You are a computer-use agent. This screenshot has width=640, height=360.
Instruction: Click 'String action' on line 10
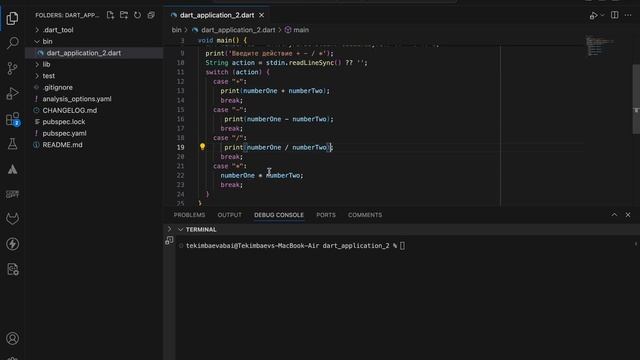230,62
